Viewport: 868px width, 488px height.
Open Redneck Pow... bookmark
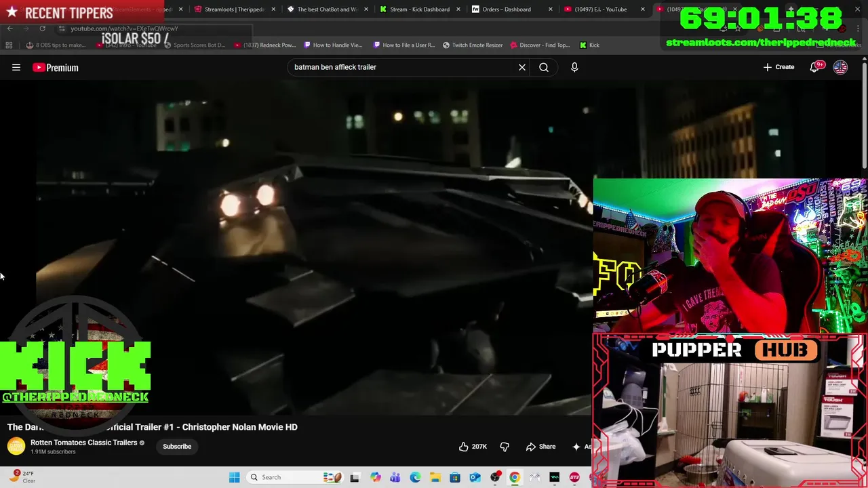264,45
